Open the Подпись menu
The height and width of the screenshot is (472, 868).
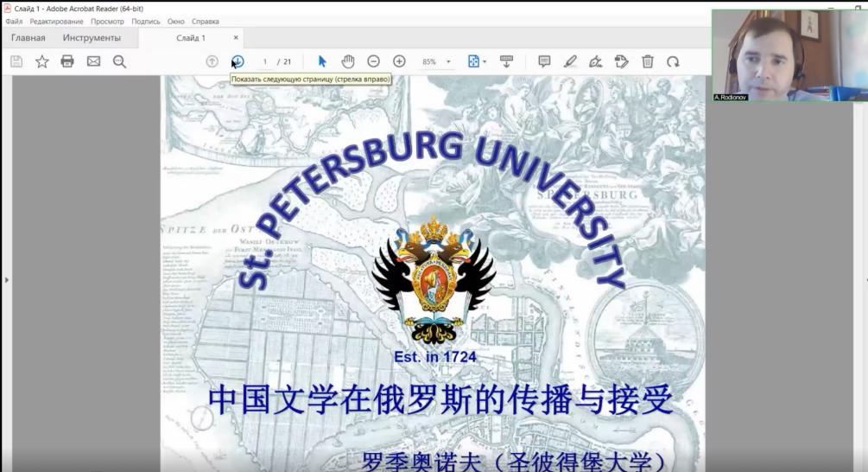click(146, 22)
